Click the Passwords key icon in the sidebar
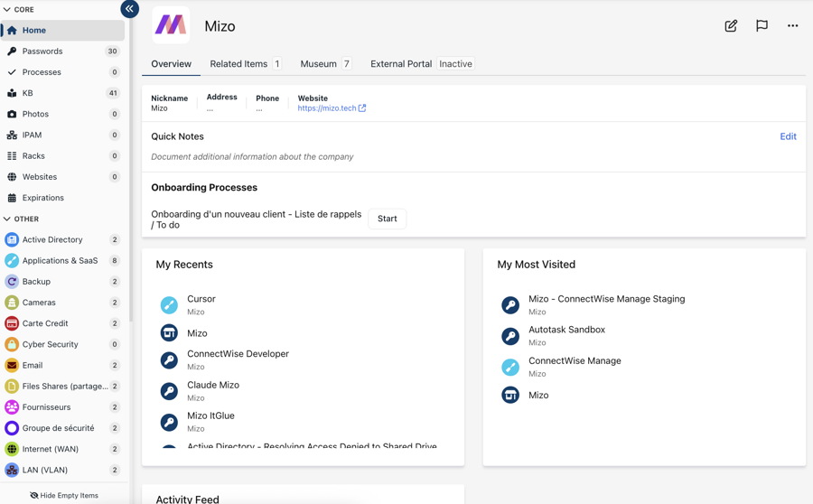 click(12, 51)
